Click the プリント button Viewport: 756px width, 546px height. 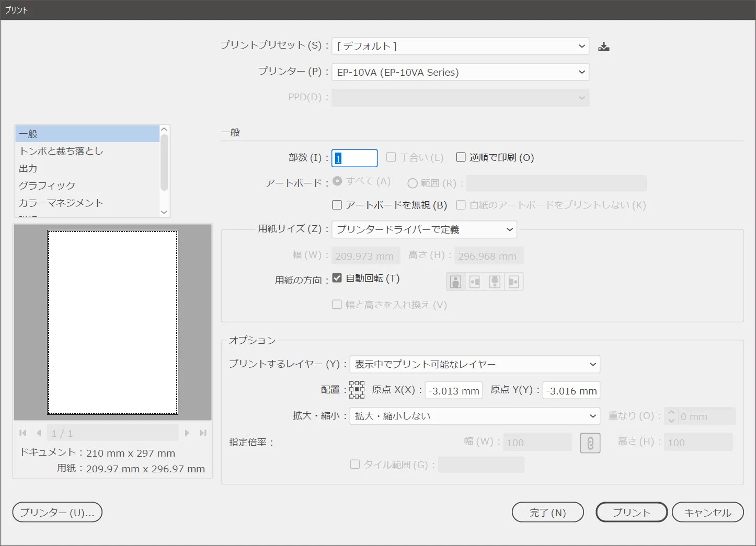[x=632, y=512]
